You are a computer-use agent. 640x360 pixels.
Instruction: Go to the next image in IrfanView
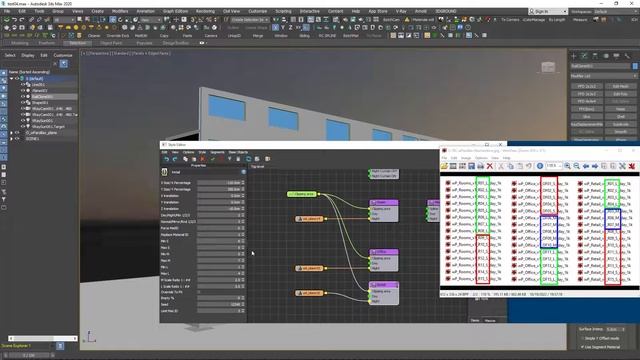595,166
